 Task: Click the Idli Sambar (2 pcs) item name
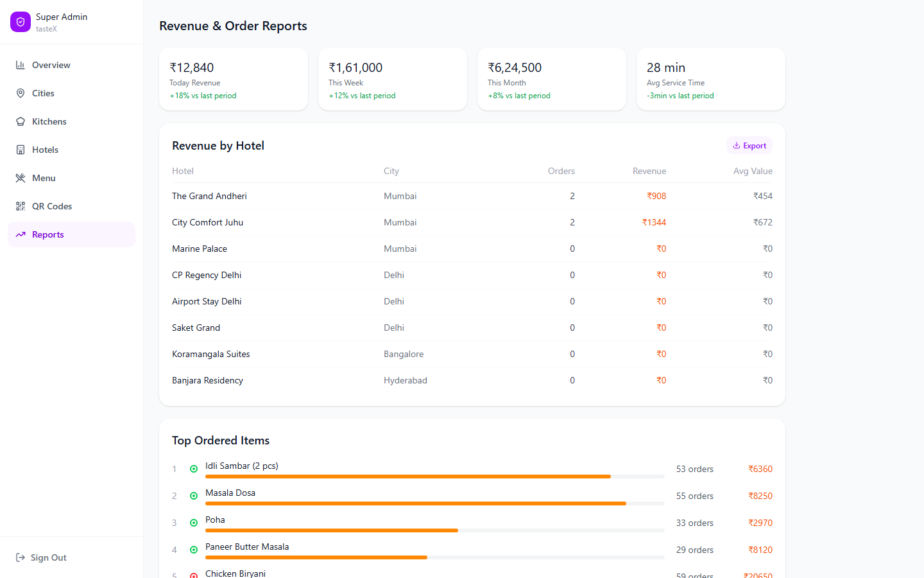[242, 466]
